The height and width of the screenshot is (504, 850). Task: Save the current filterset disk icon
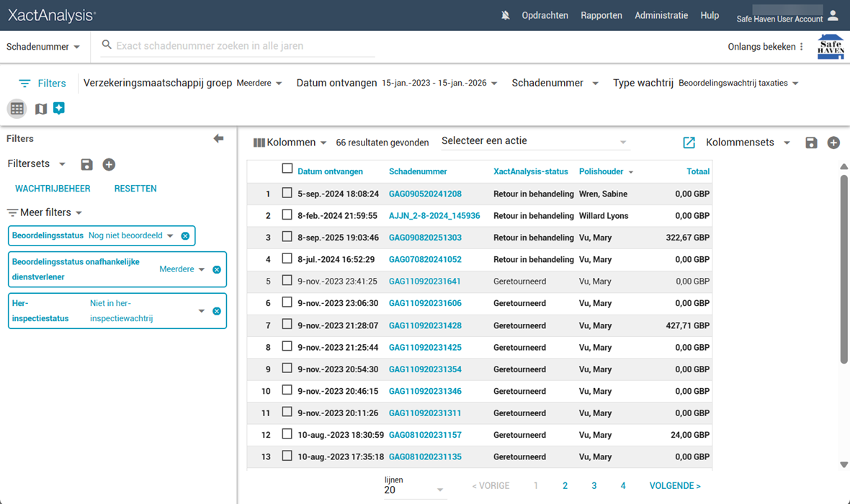click(86, 165)
